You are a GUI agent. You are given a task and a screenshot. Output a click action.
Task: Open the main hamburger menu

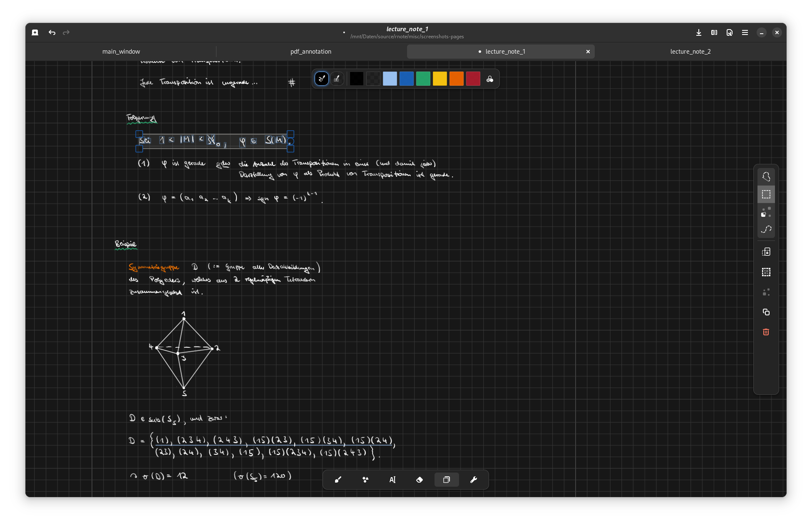click(745, 32)
